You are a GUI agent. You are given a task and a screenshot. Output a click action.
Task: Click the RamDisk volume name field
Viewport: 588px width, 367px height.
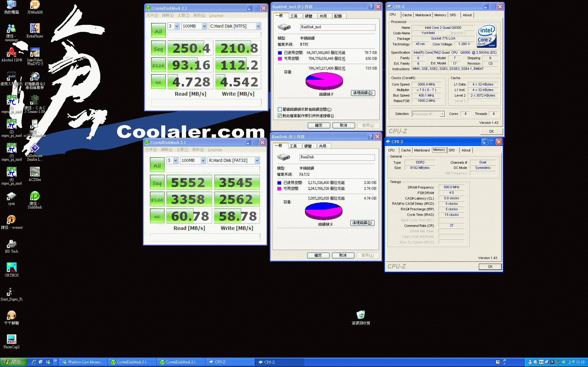pos(337,157)
